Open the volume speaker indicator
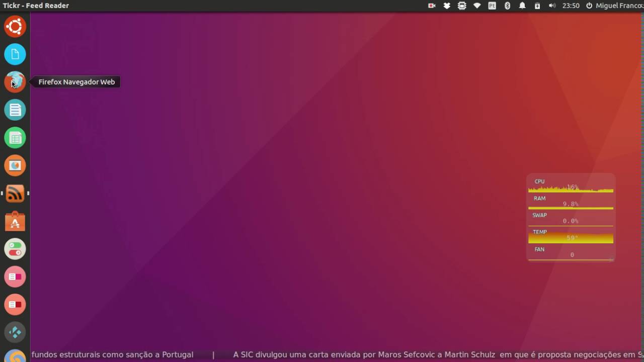Viewport: 644px width, 362px height. coord(552,6)
